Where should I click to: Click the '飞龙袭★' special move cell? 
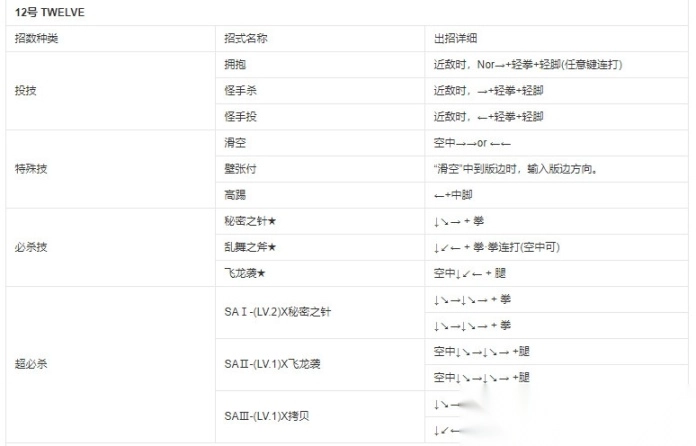(245, 273)
